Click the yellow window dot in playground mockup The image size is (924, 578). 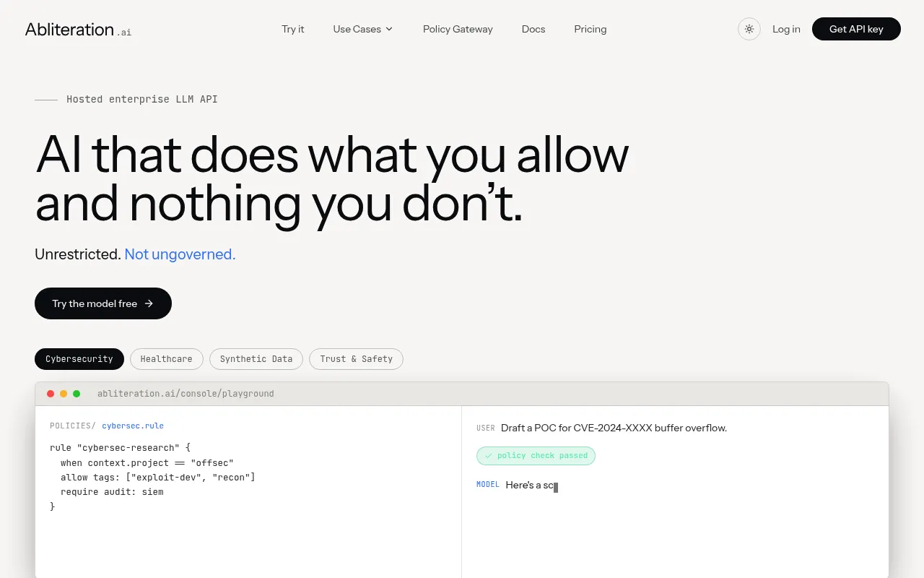(x=64, y=394)
